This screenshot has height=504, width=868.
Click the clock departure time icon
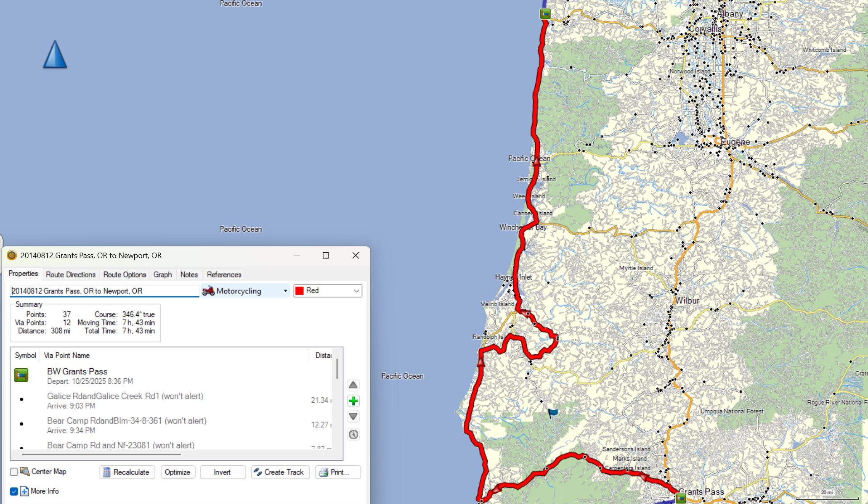(x=353, y=434)
